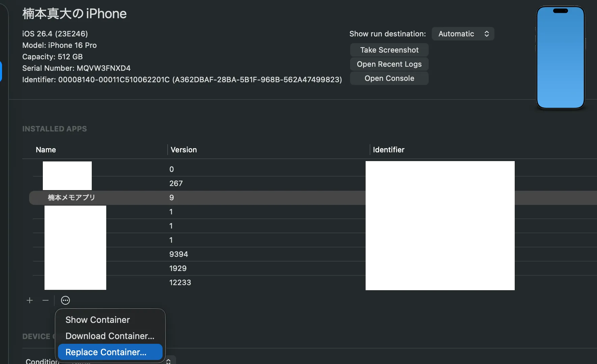This screenshot has height=364, width=597.
Task: Click the Open Console button
Action: click(389, 78)
